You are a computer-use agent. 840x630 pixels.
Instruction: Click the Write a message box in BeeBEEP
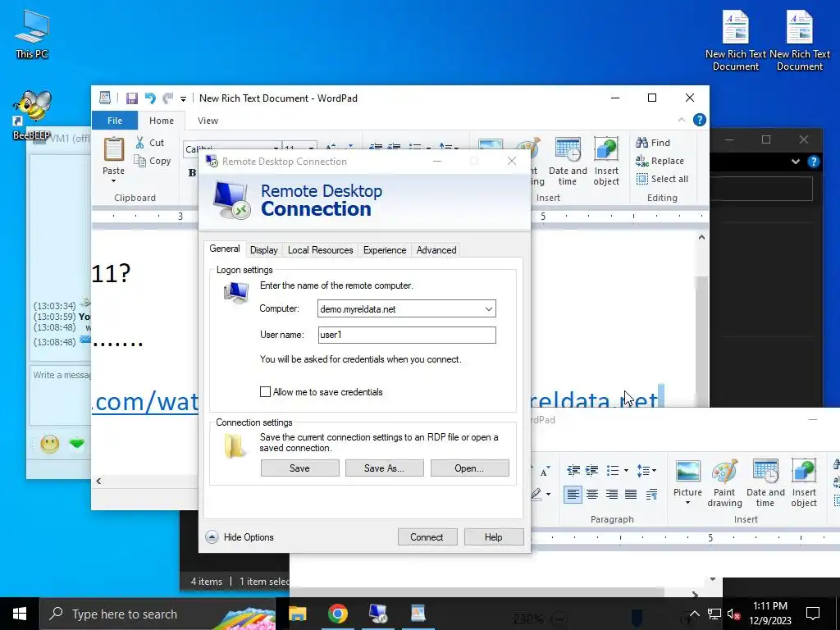(60, 396)
